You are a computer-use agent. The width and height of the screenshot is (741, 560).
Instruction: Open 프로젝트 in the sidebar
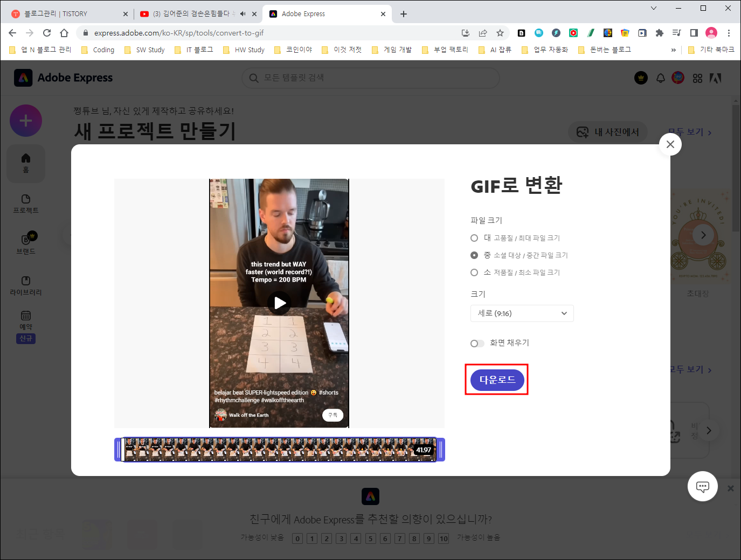[26, 204]
